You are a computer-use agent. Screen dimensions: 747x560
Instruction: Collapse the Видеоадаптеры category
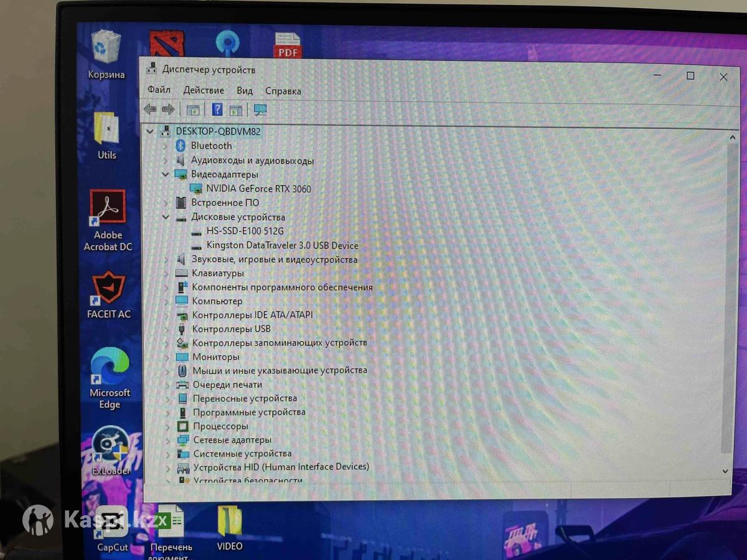point(165,174)
